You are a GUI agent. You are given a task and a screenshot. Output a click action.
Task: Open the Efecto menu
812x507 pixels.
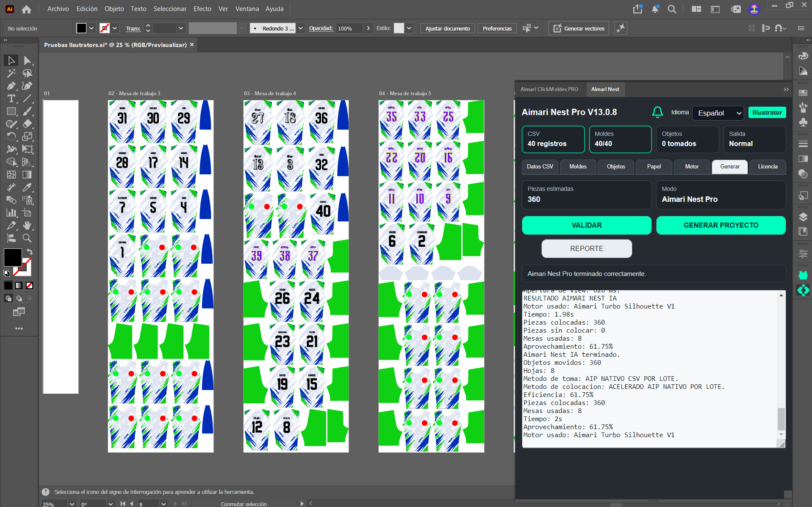(202, 8)
